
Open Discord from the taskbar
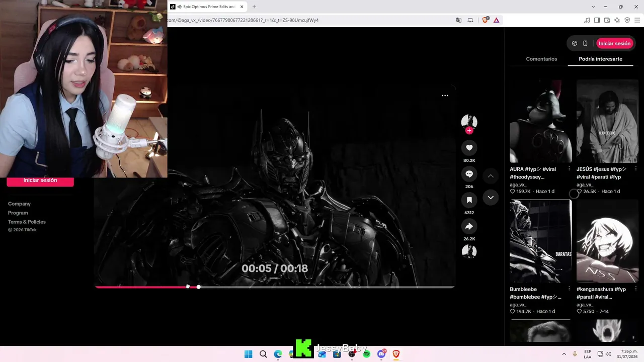pyautogui.click(x=381, y=354)
